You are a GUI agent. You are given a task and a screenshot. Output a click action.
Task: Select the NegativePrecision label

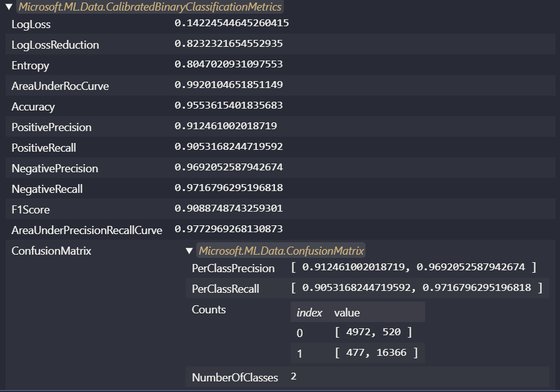pyautogui.click(x=54, y=169)
